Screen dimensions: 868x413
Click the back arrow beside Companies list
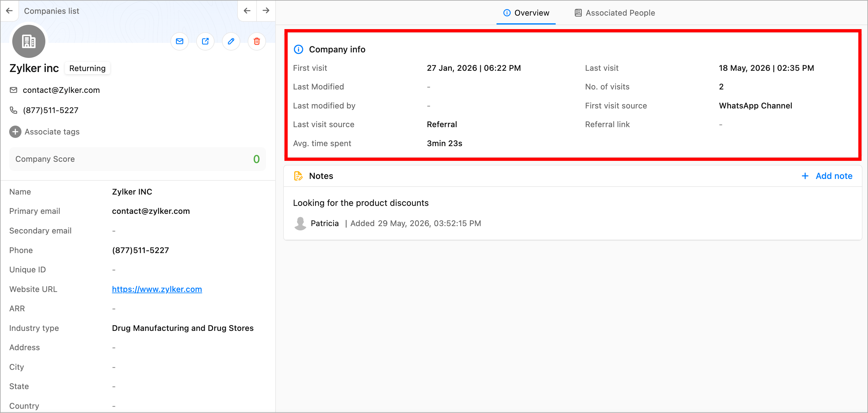(10, 11)
